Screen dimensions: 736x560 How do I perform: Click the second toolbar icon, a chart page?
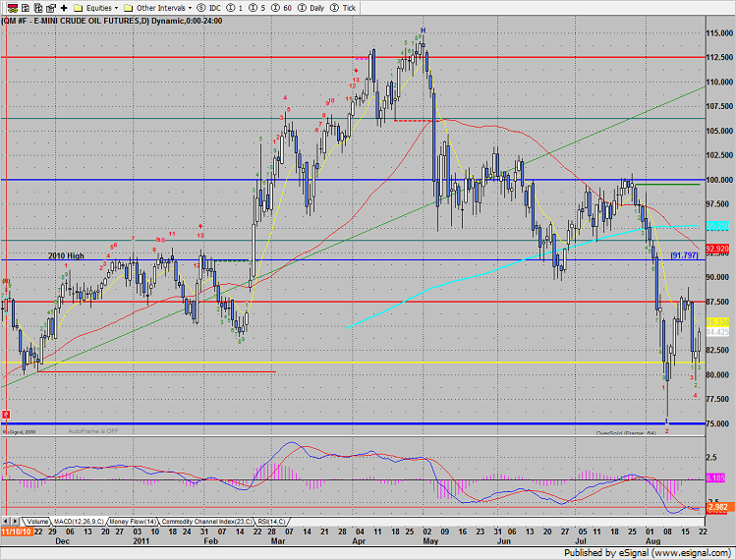[x=26, y=8]
